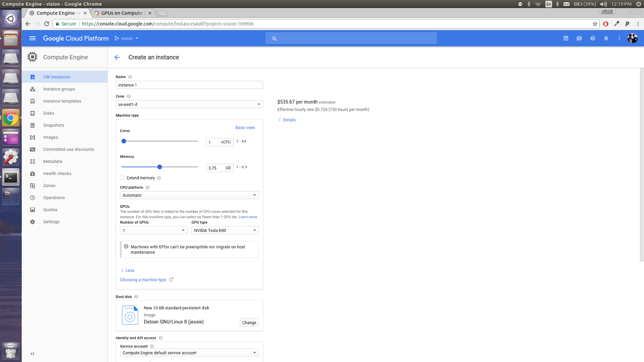
Task: Follow the Choosing a machine type link
Action: click(143, 280)
